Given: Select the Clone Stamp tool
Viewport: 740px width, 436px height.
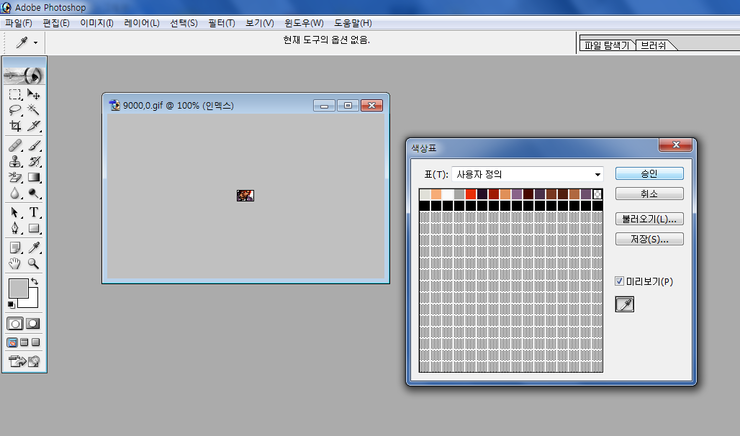Looking at the screenshot, I should click(15, 161).
